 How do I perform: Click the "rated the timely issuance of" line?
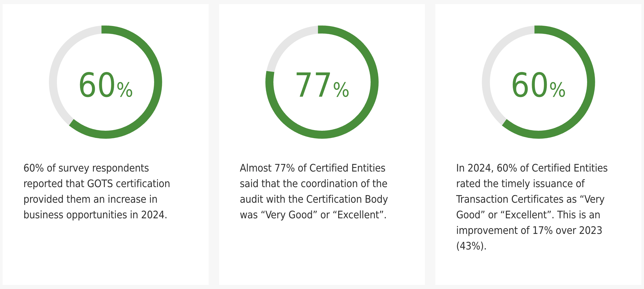click(x=520, y=184)
